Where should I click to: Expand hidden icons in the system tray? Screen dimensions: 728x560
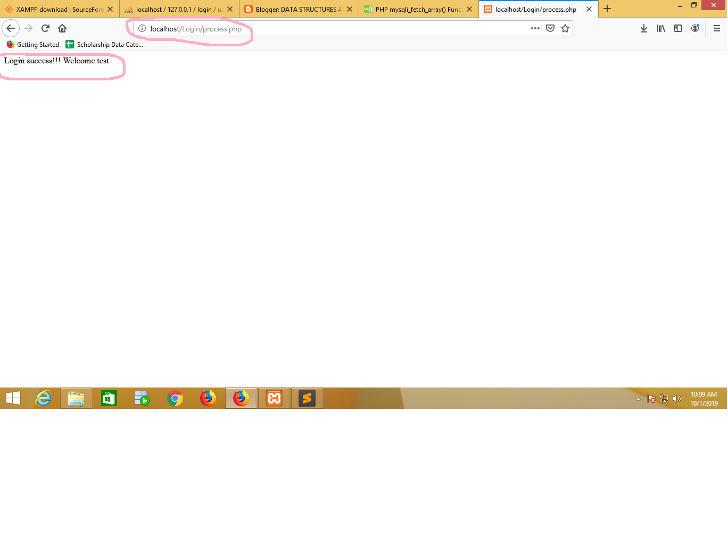pyautogui.click(x=638, y=398)
